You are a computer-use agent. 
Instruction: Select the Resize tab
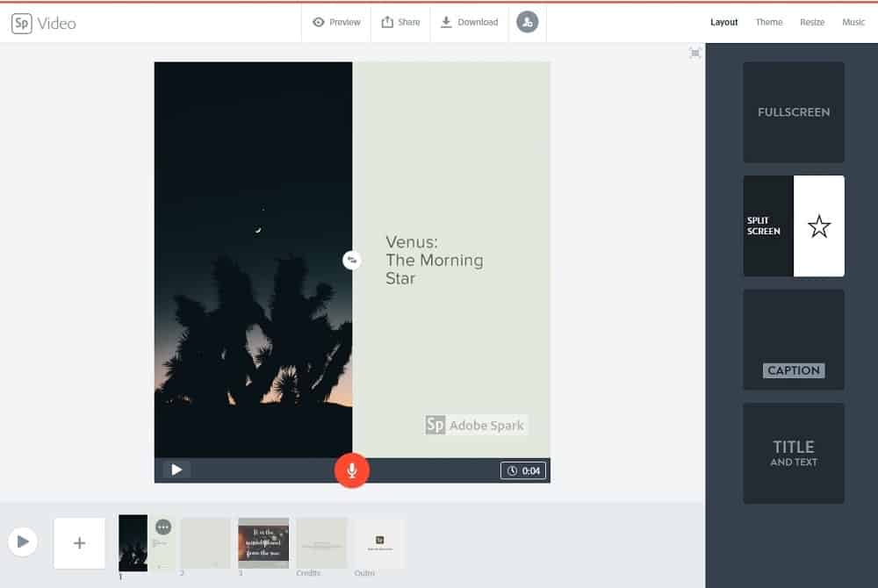[x=812, y=22]
